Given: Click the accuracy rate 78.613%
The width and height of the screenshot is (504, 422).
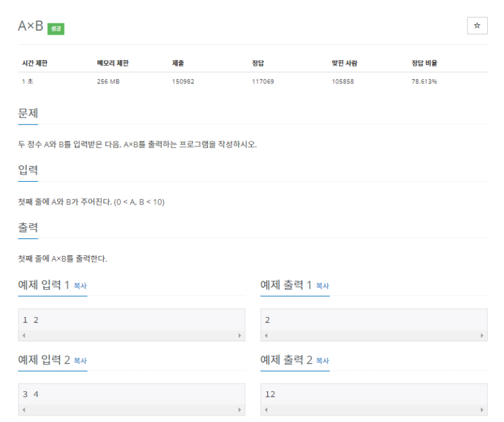Looking at the screenshot, I should pyautogui.click(x=424, y=81).
